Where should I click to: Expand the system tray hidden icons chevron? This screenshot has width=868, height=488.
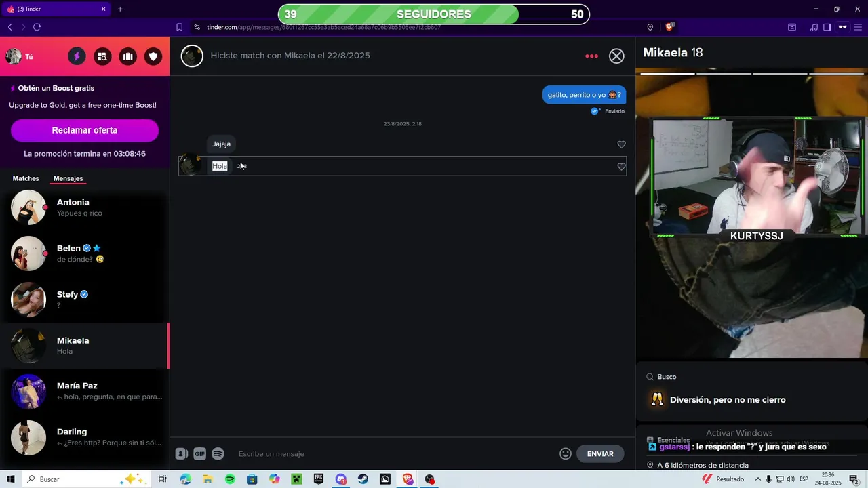pos(757,479)
